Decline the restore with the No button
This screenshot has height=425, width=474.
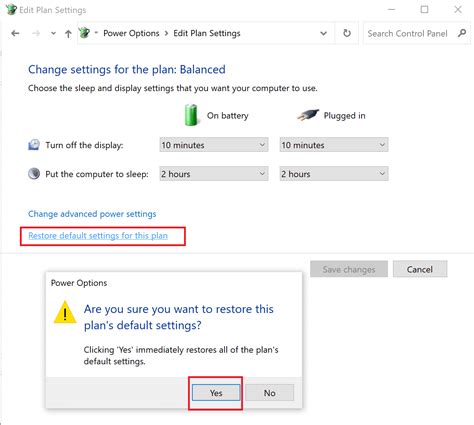(270, 393)
